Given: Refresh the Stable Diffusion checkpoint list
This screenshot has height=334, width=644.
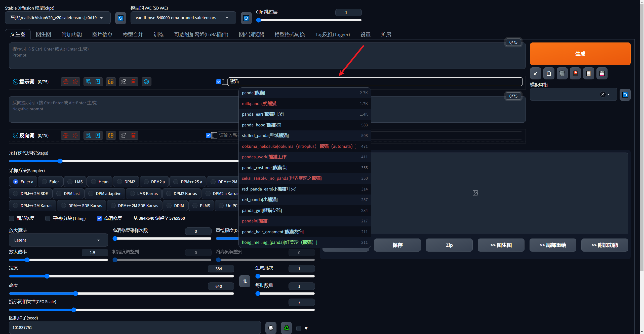Looking at the screenshot, I should coord(120,18).
